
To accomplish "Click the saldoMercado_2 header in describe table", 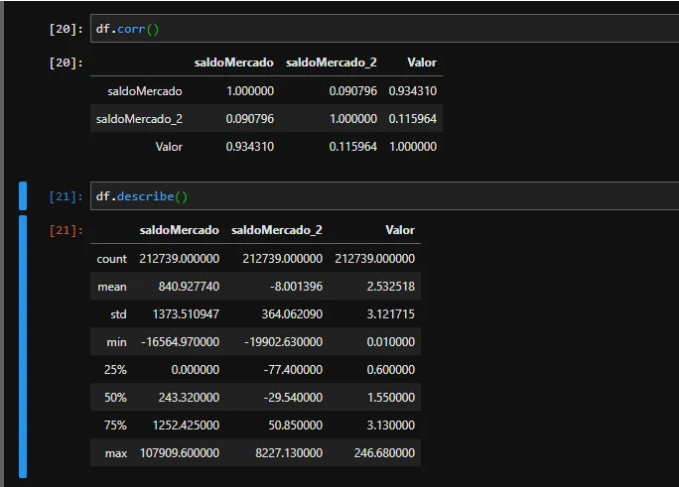I will [277, 230].
